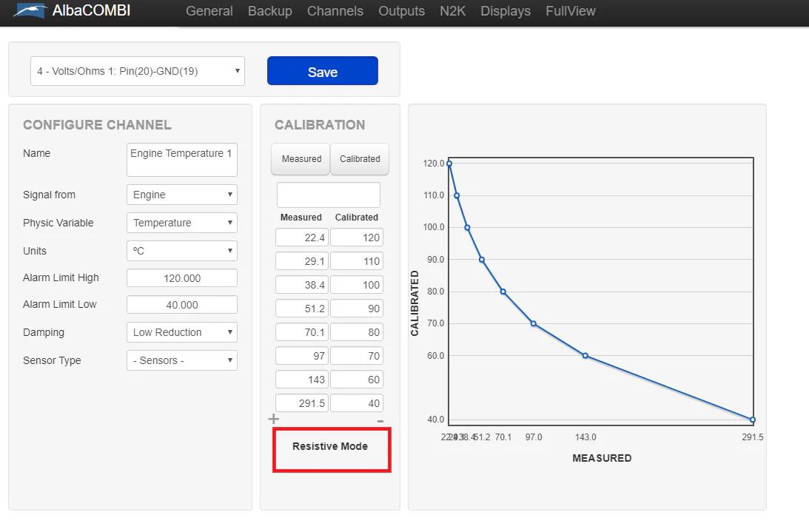Click the blue Save button
The height and width of the screenshot is (532, 809).
click(323, 71)
